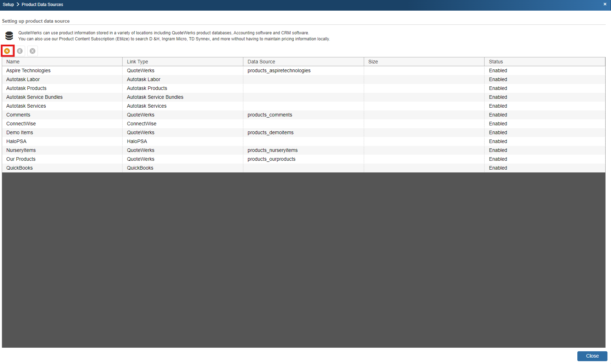Click QuoteWerks link type for Demo Items
This screenshot has width=611, height=364.
[141, 132]
